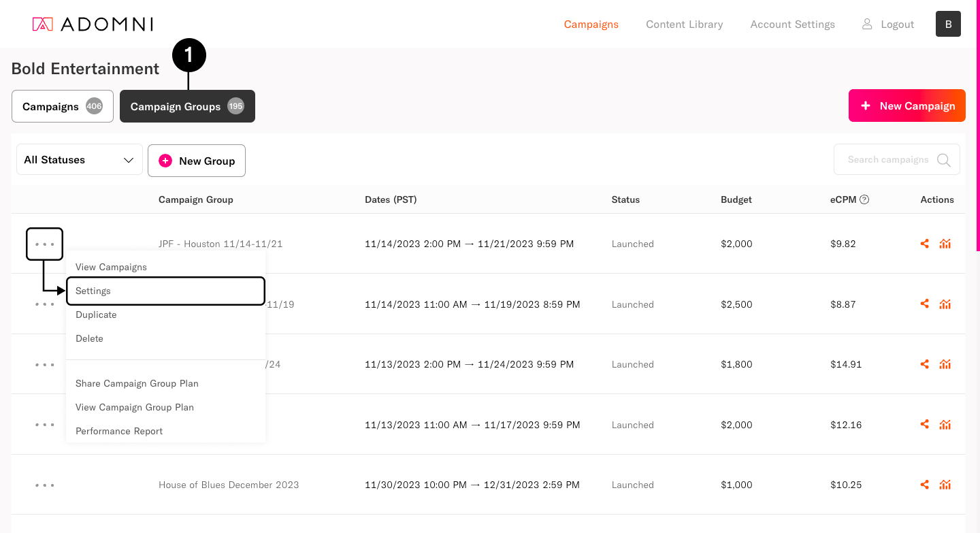Image resolution: width=980 pixels, height=533 pixels.
Task: Open Content Library in top navigation
Action: 684,25
